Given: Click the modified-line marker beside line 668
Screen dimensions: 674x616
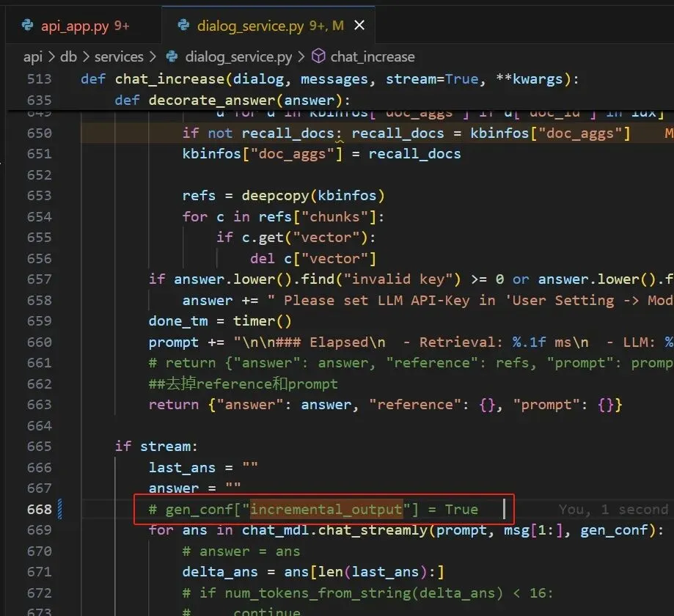Looking at the screenshot, I should [x=59, y=509].
